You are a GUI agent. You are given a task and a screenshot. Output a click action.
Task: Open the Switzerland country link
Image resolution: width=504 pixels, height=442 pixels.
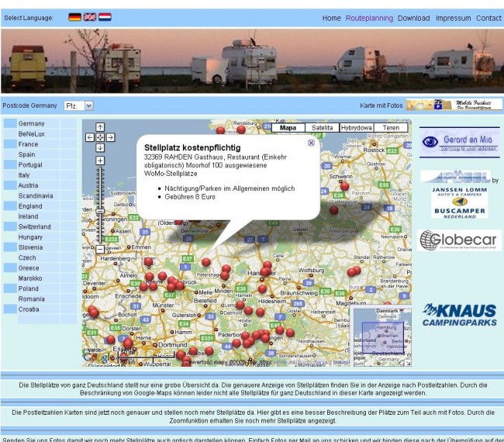[x=35, y=226]
